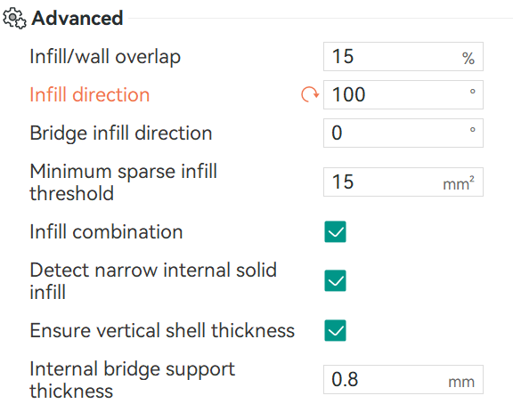Click Internal bridge support thickness label

(132, 379)
